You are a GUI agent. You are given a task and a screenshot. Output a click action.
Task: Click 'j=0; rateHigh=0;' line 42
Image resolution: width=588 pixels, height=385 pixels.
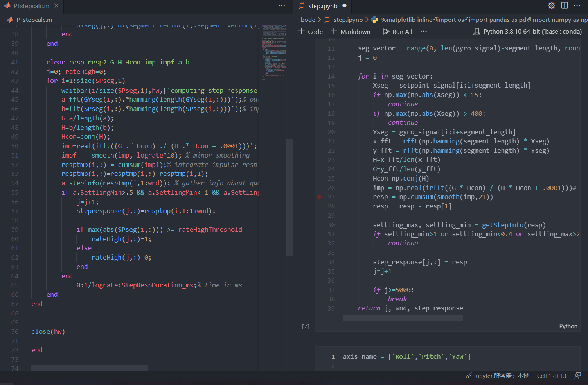(76, 72)
